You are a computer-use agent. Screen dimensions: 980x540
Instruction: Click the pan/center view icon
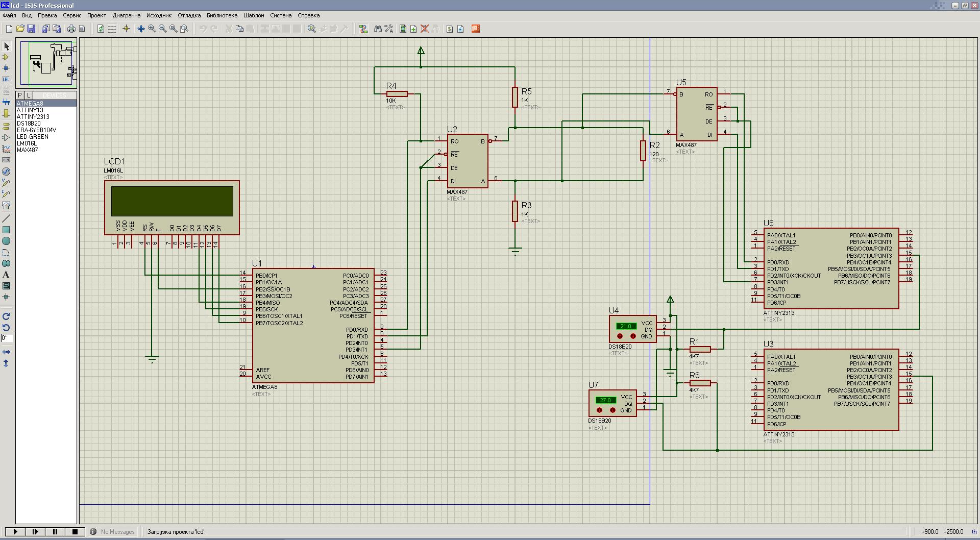[141, 29]
